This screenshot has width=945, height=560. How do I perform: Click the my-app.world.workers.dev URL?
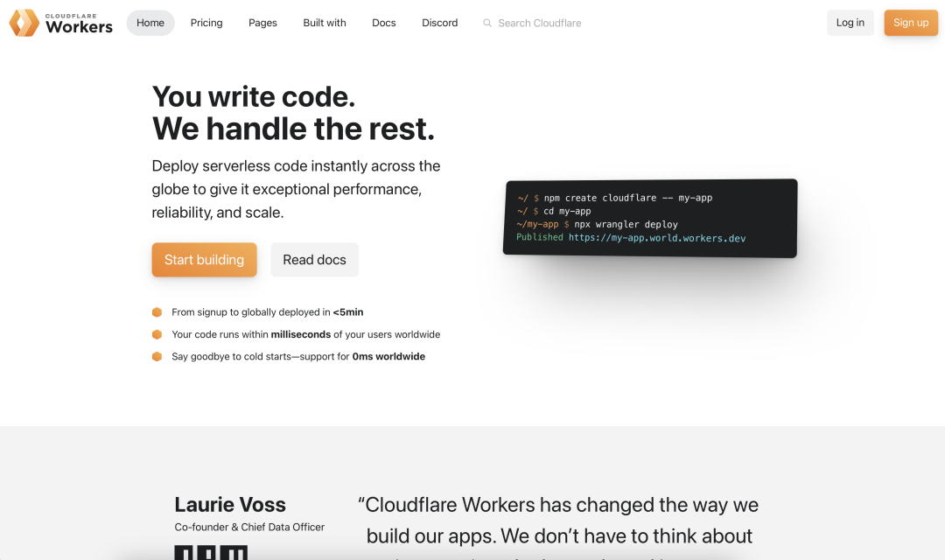(657, 238)
